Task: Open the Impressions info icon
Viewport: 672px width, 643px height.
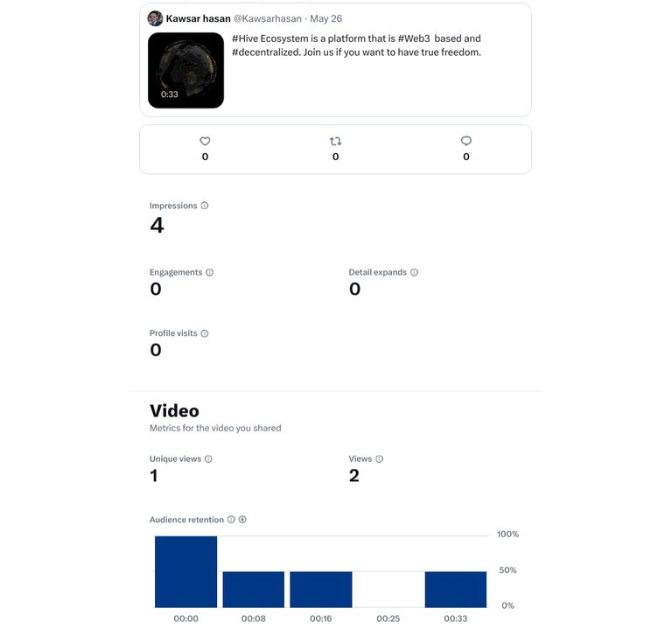Action: coord(205,206)
